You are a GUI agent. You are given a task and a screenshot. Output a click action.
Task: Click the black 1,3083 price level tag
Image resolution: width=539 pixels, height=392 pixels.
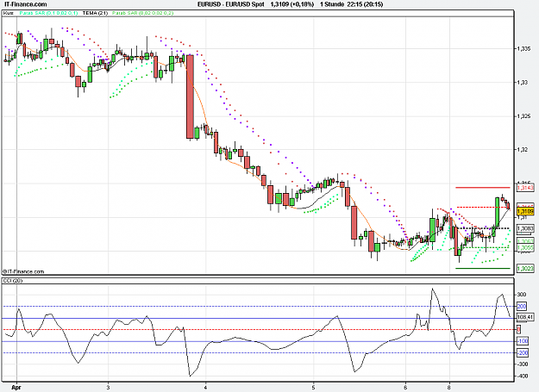click(525, 228)
